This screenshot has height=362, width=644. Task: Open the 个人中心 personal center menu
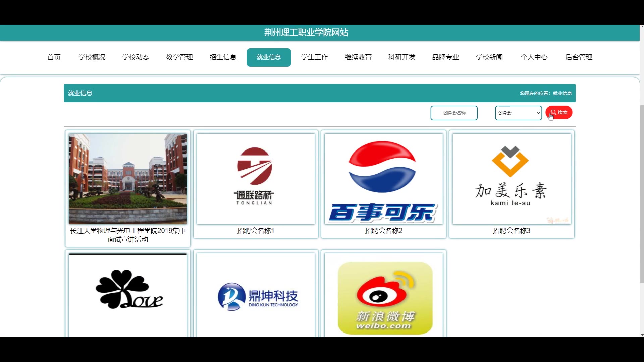click(534, 57)
